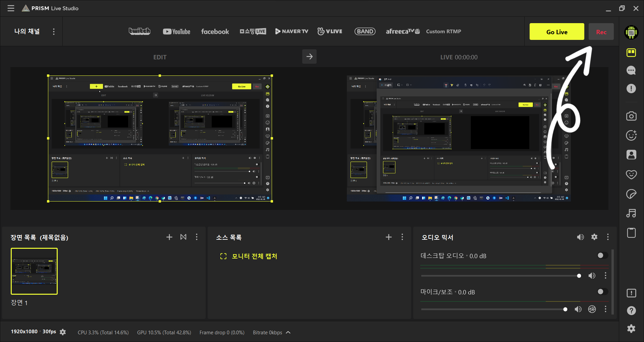644x342 pixels.
Task: Select the facebook platform
Action: 215,32
